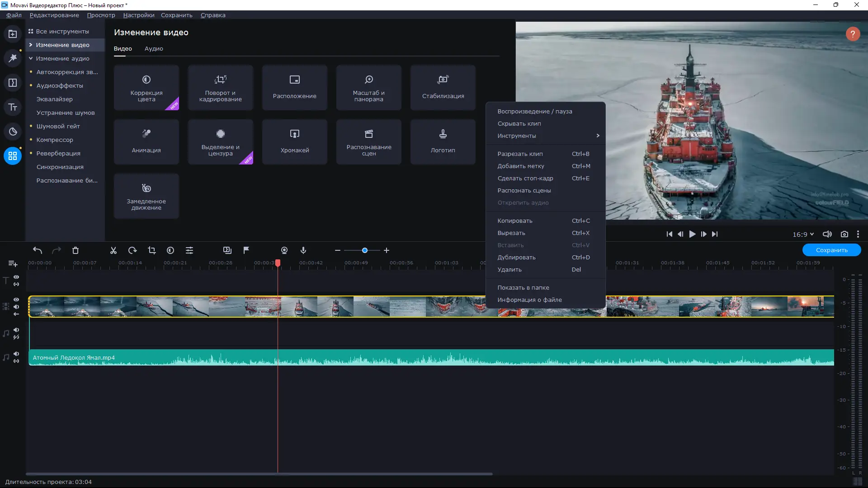868x488 pixels.
Task: Switch to the Аудио tab
Action: [x=154, y=49]
